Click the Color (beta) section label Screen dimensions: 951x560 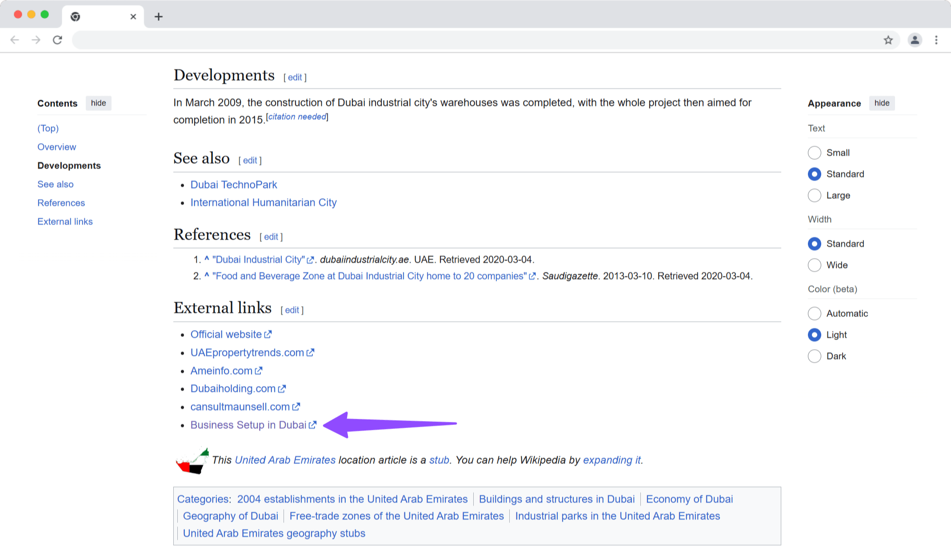[x=832, y=289]
